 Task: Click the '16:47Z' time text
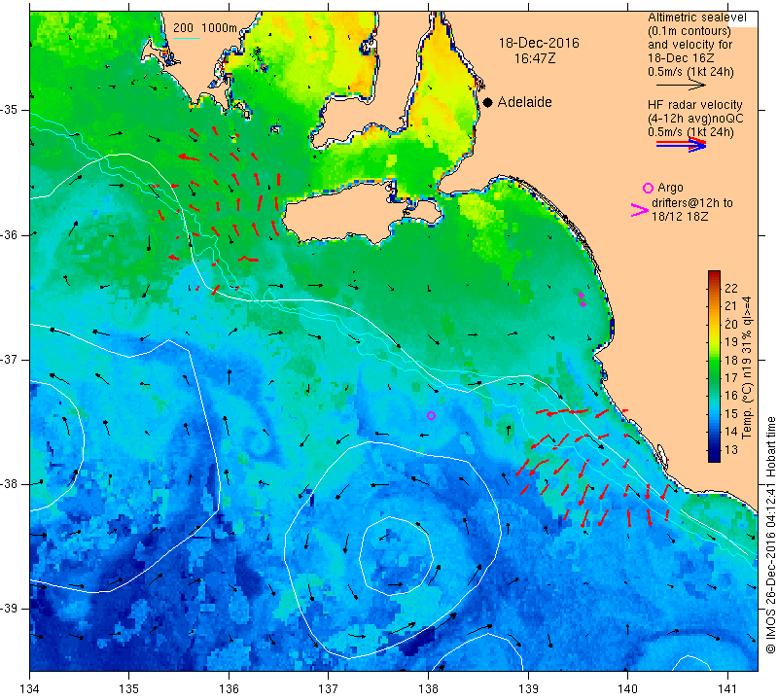(x=535, y=58)
